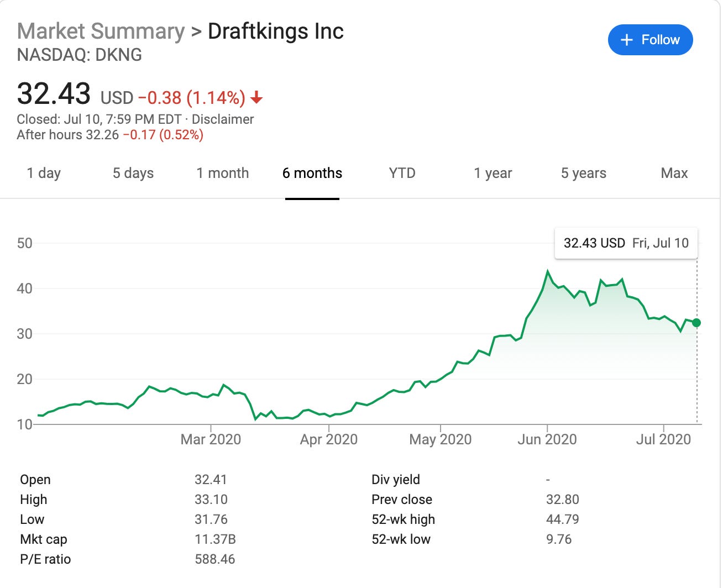
Task: Click the 30 y-axis label
Action: tap(25, 334)
